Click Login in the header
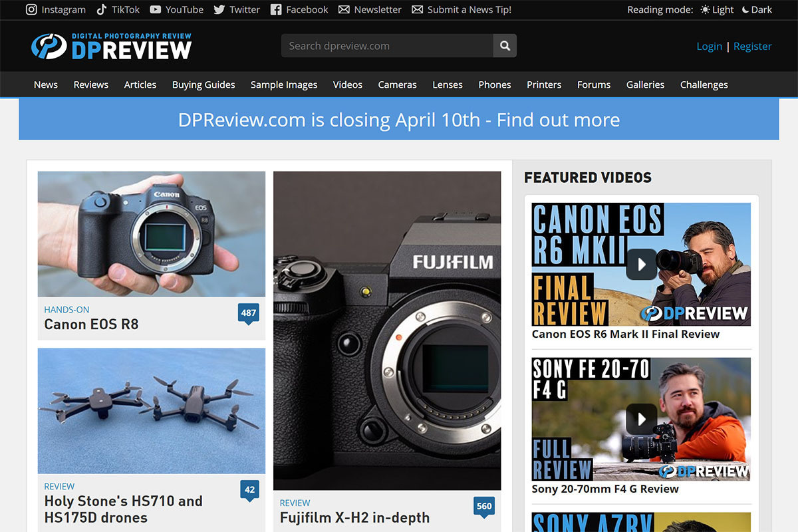This screenshot has height=532, width=798. [709, 46]
